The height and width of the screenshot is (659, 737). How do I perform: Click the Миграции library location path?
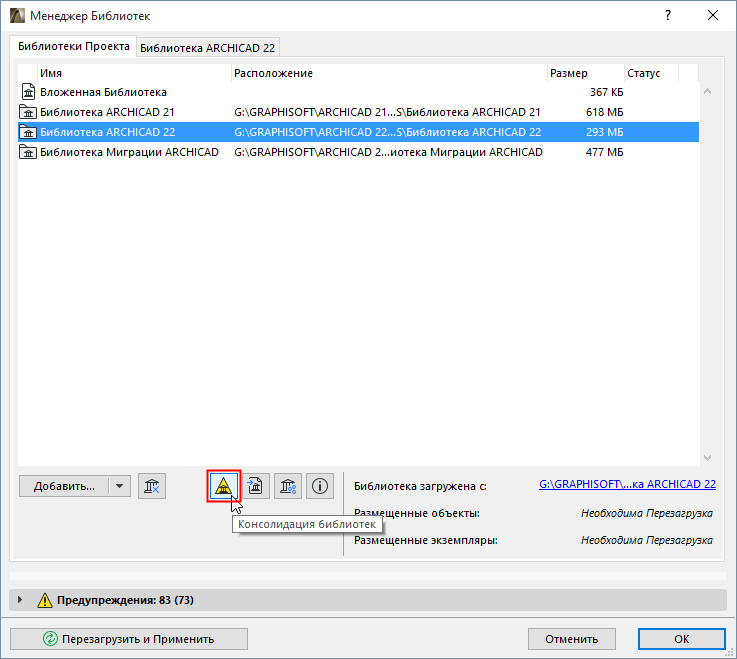(x=388, y=152)
